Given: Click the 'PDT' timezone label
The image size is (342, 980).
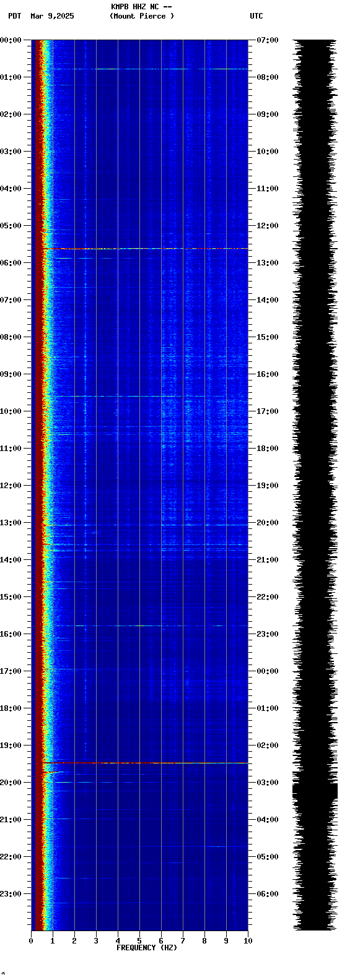Looking at the screenshot, I should [15, 16].
